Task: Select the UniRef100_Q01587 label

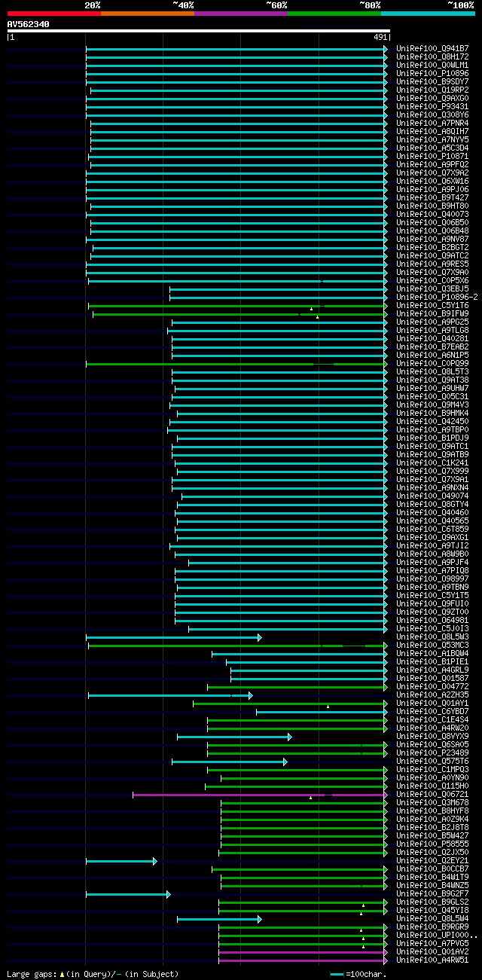Action: (432, 678)
